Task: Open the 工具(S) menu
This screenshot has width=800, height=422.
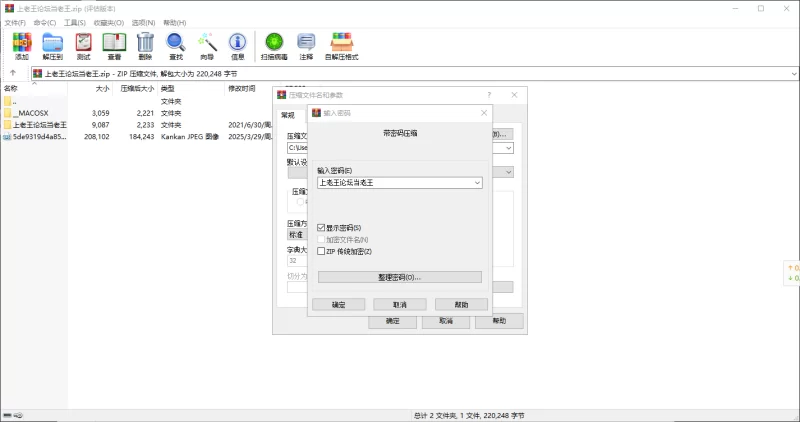Action: pyautogui.click(x=73, y=22)
